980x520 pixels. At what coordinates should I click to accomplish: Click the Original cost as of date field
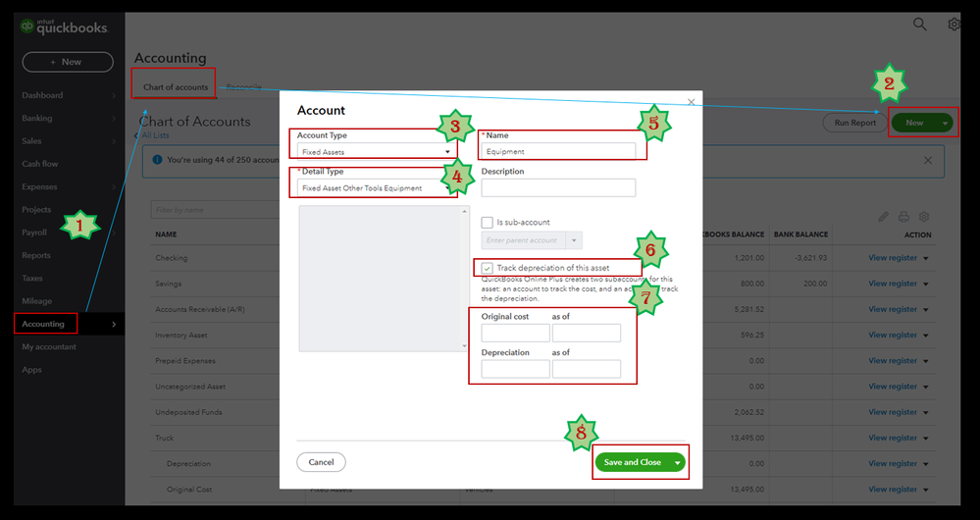pos(587,333)
